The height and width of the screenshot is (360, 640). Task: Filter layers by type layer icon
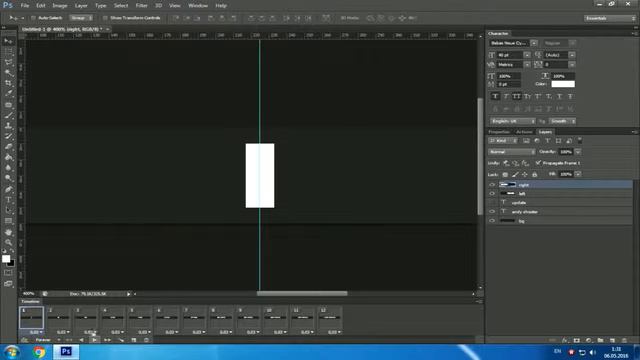point(548,141)
